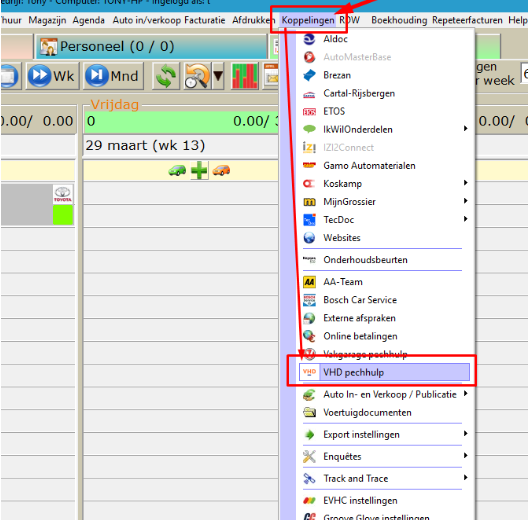
Task: Click the undo magnifier search icon
Action: coord(197,76)
